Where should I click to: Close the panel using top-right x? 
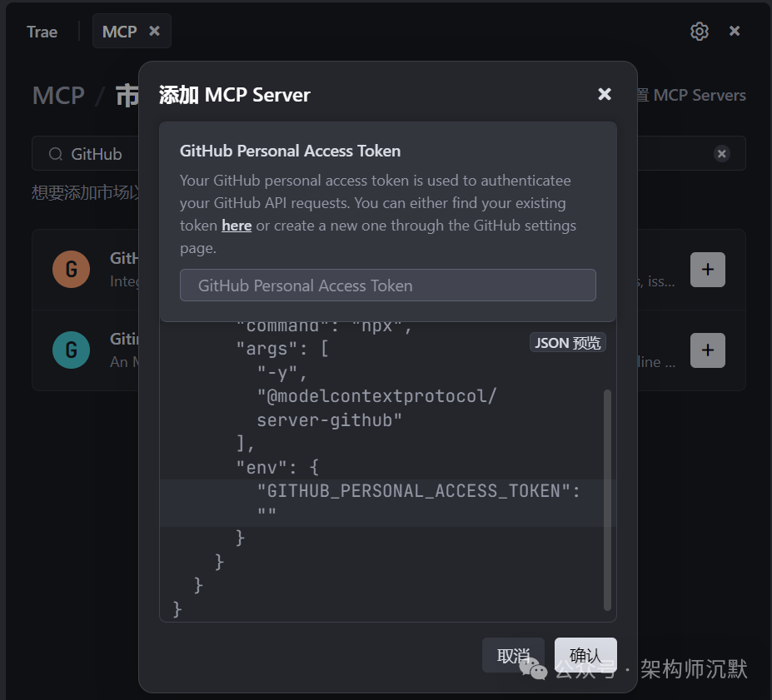[735, 31]
